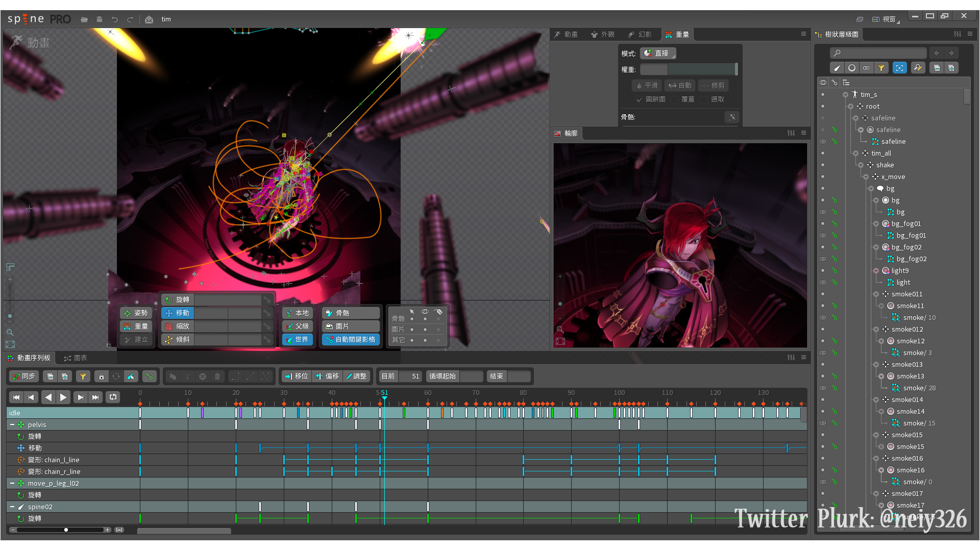This screenshot has width=980, height=551.
Task: Collapse the spine02 row in the dopesheet
Action: pos(12,507)
